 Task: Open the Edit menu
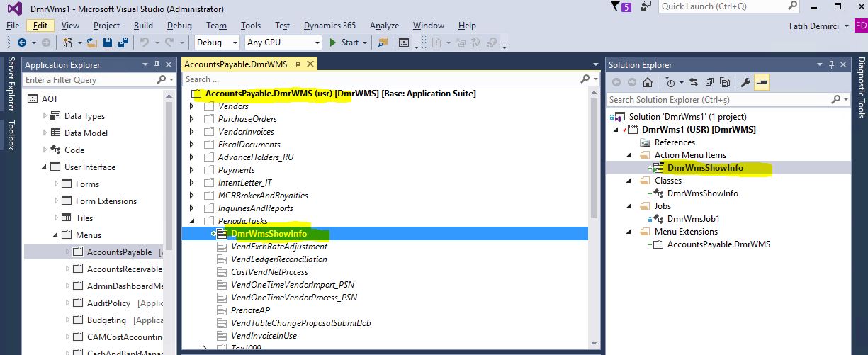coord(40,26)
